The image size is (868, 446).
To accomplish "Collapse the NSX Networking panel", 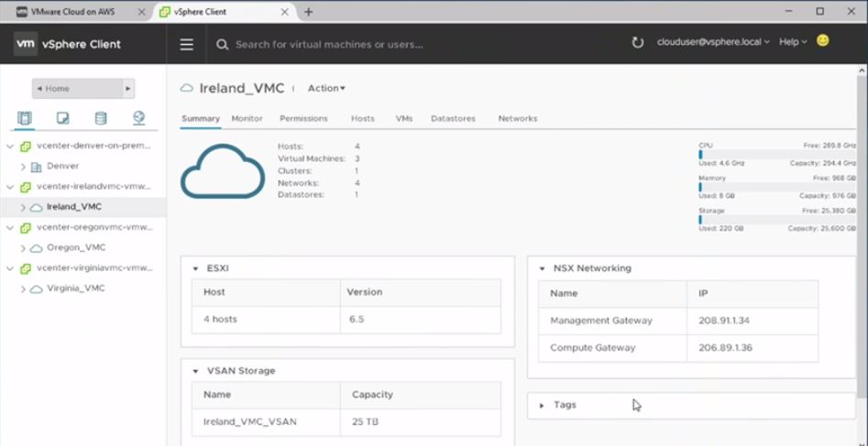I will coord(542,269).
